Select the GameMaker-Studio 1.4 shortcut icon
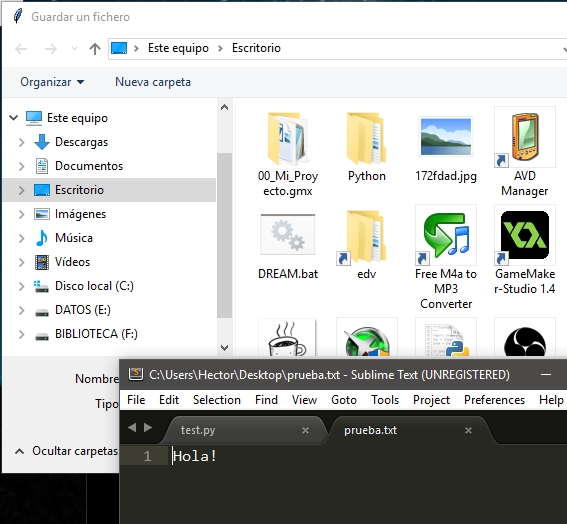The image size is (567, 524). pos(525,235)
